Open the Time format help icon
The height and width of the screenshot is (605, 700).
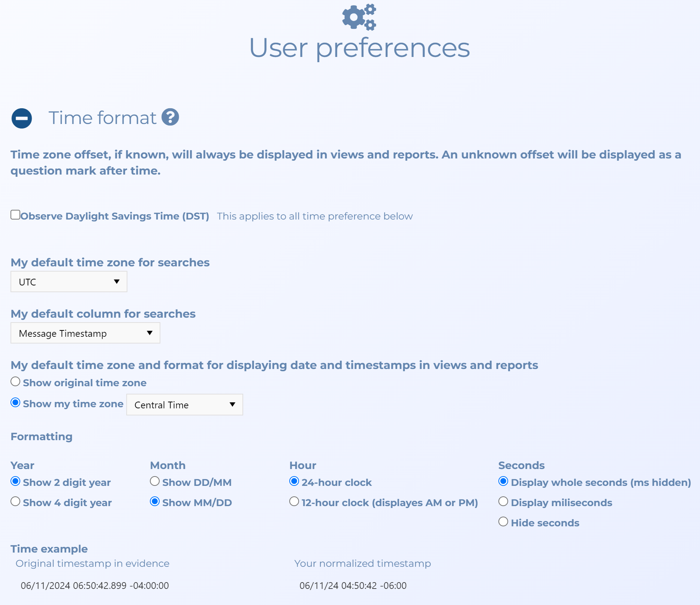pyautogui.click(x=170, y=117)
